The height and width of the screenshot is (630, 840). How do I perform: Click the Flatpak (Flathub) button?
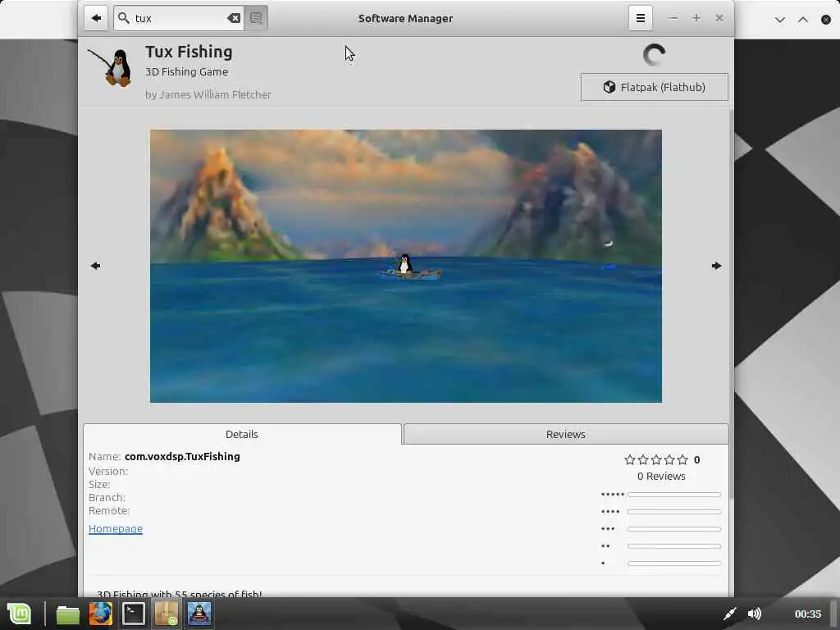coord(654,87)
